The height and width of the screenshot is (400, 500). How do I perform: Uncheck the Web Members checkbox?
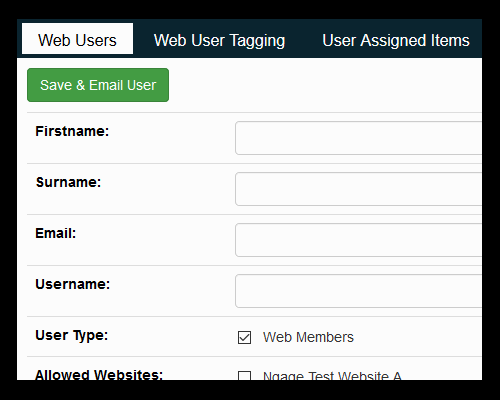(x=244, y=337)
